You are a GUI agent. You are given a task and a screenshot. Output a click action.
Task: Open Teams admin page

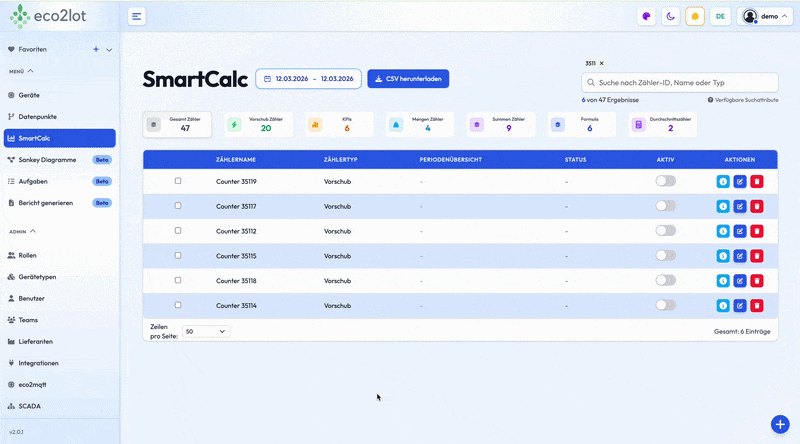point(60,320)
